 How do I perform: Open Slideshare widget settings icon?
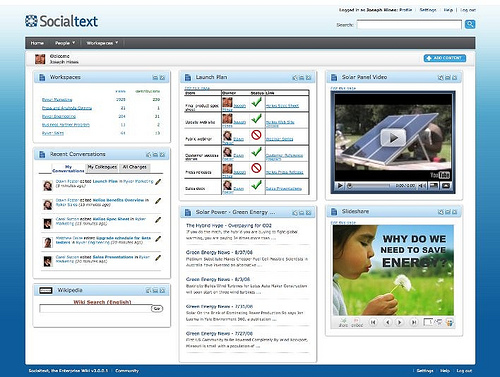click(x=441, y=212)
